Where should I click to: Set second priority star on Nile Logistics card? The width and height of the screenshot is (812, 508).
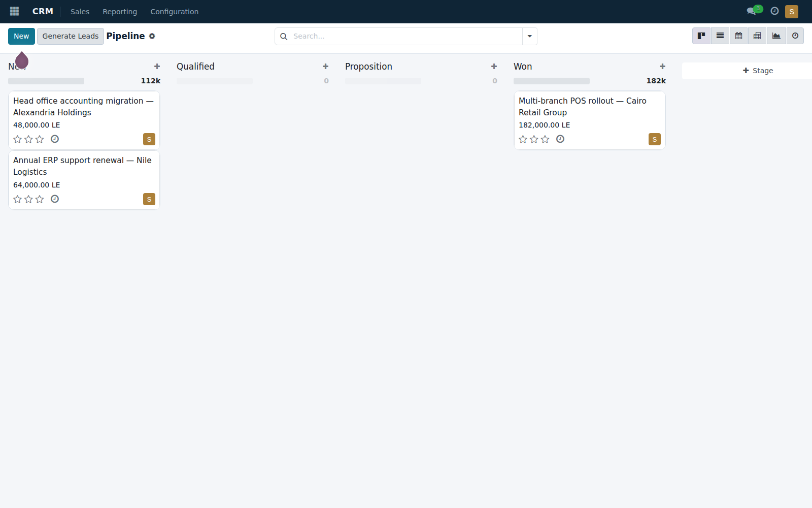point(28,199)
